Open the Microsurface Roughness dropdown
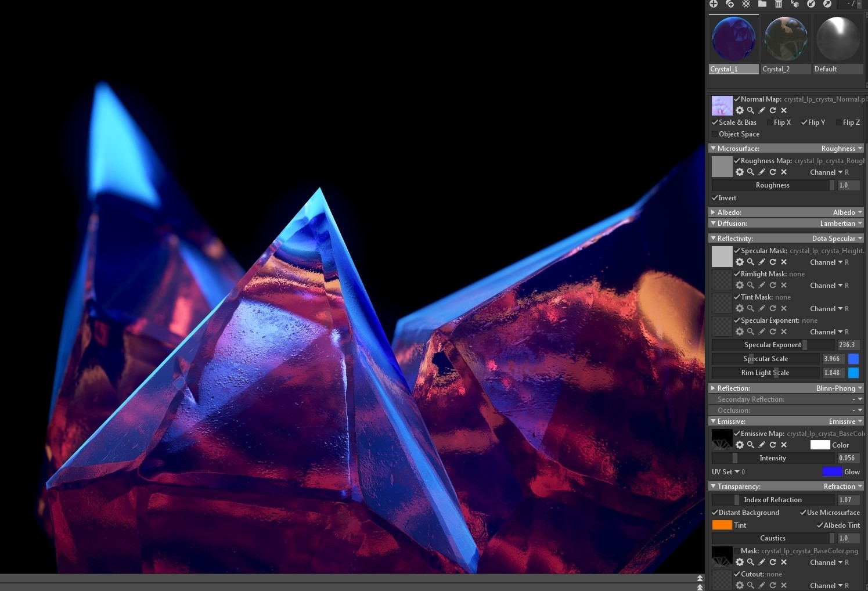 pos(840,149)
